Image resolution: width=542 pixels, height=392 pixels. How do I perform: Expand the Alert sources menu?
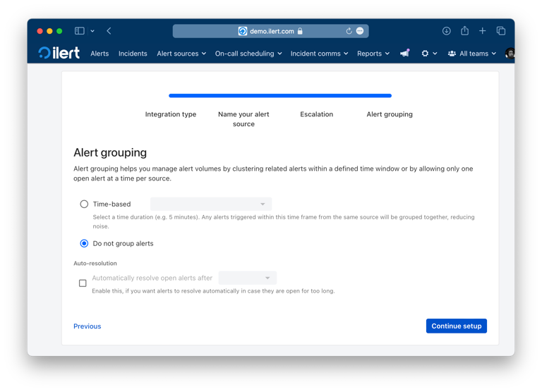(x=181, y=54)
